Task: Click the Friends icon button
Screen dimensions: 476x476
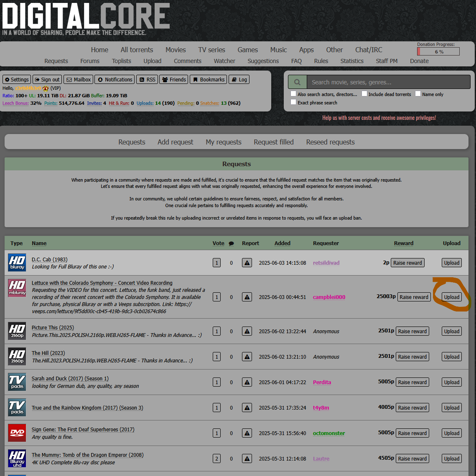Action: pos(173,79)
